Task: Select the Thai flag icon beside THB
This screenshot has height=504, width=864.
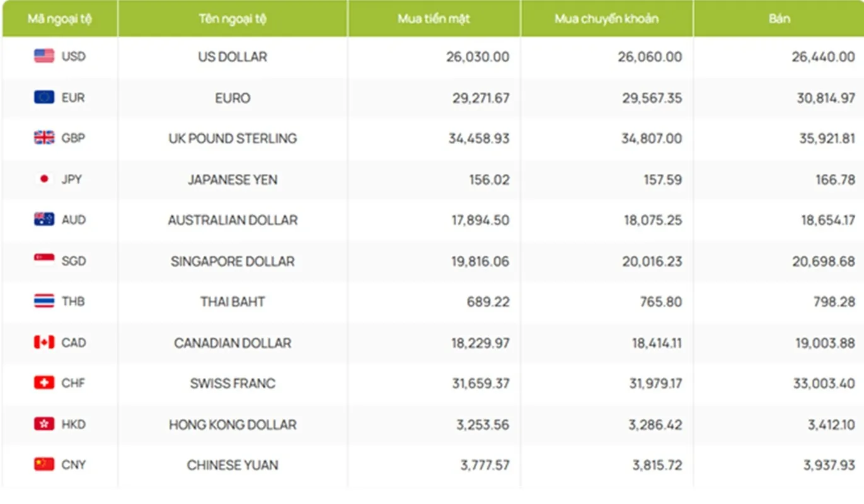Action: coord(44,301)
